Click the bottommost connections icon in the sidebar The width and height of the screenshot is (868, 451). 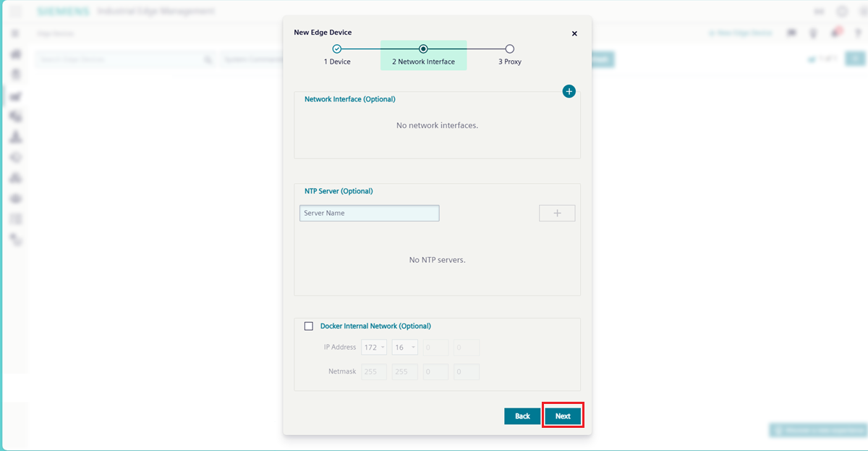pos(16,240)
